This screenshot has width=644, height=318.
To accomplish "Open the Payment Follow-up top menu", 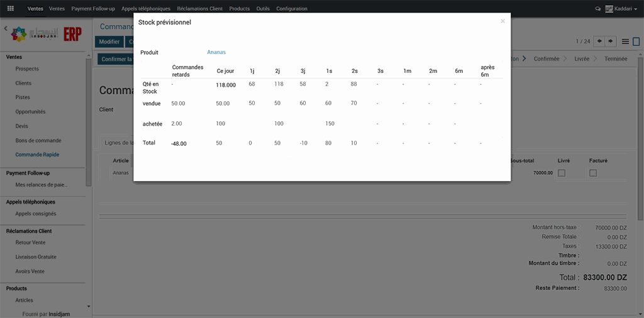I will [x=93, y=9].
